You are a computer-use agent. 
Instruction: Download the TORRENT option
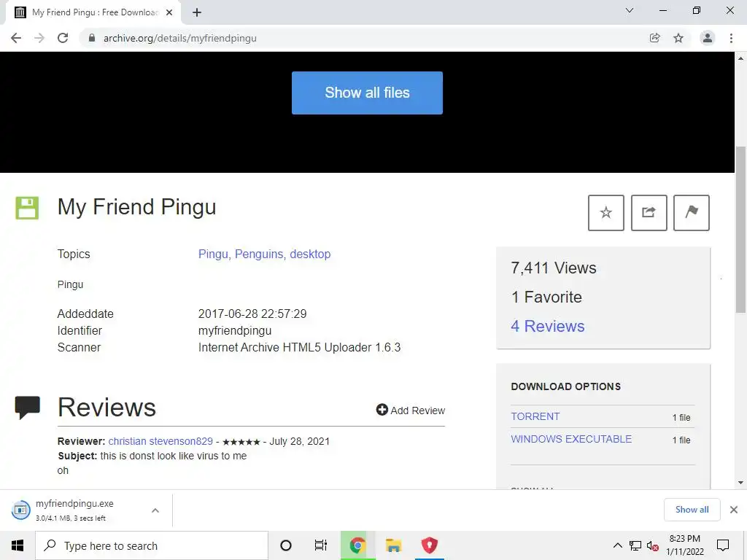[x=535, y=416]
